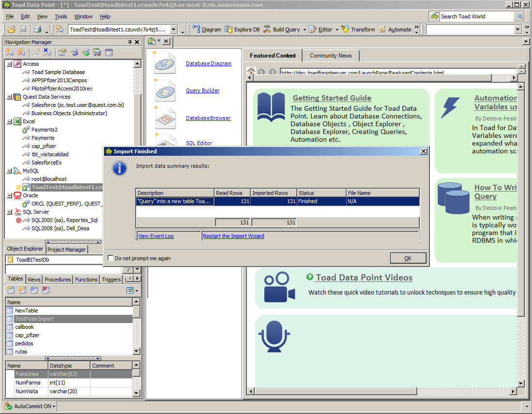Select the root@localhost MySQL connection

49,179
